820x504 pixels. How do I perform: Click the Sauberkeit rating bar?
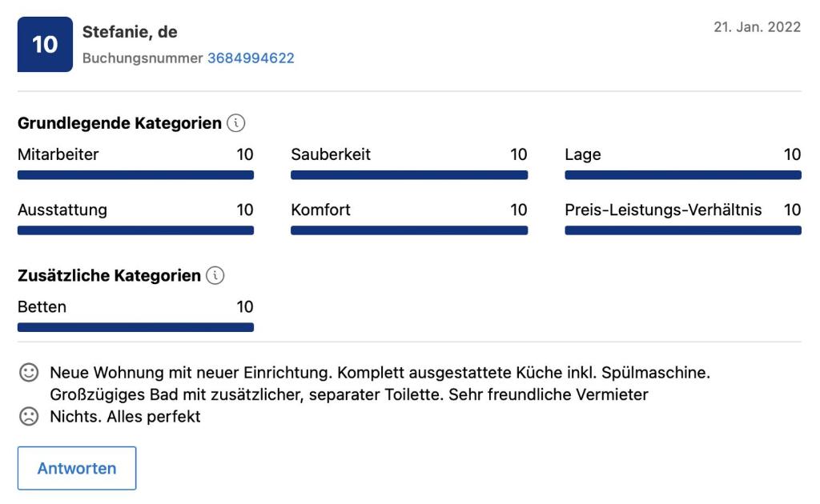[x=409, y=175]
